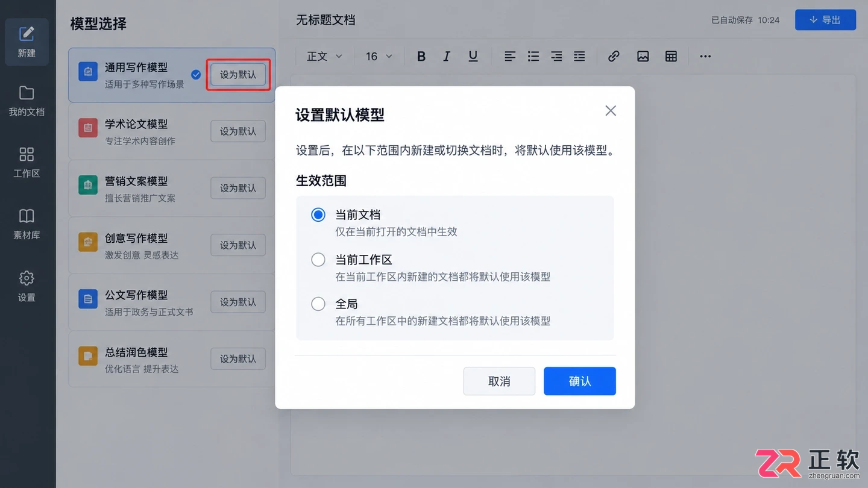This screenshot has width=868, height=488.
Task: Apply right text alignment
Action: point(556,56)
